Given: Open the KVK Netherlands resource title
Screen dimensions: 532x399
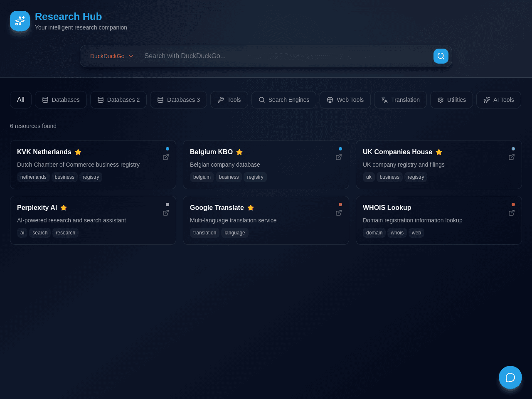Looking at the screenshot, I should point(44,152).
